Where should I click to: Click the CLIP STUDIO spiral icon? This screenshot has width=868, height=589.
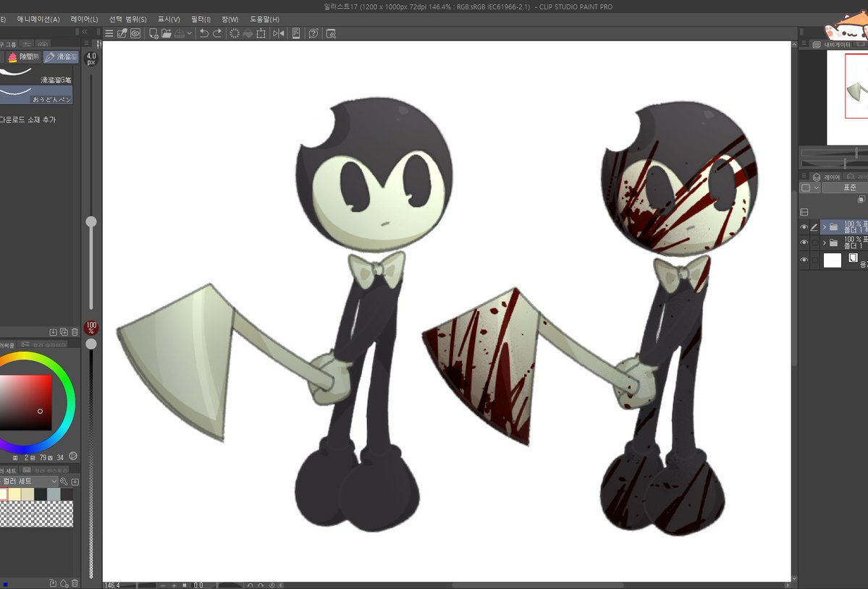[135, 33]
